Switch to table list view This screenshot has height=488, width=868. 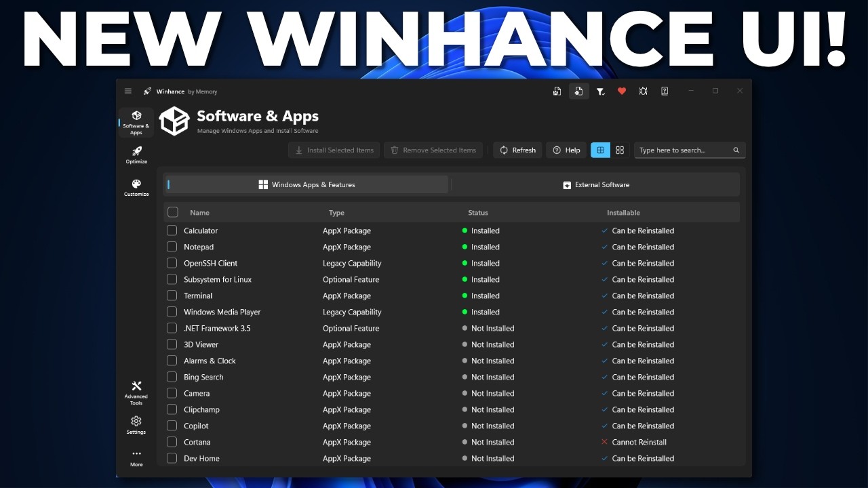tap(600, 150)
